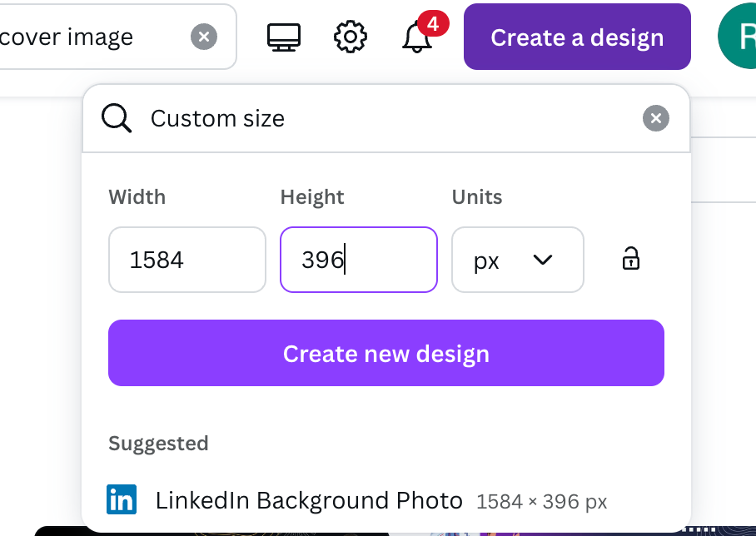Open the profile avatar menu
This screenshot has height=536, width=756.
pyautogui.click(x=739, y=37)
